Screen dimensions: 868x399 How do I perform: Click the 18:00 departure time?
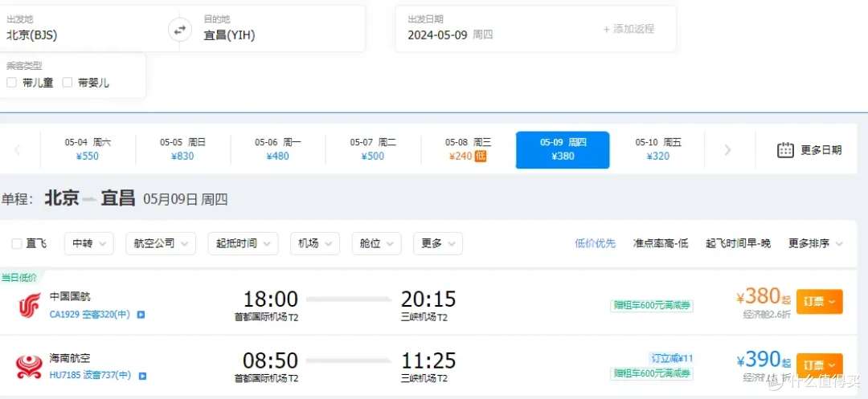click(x=271, y=299)
